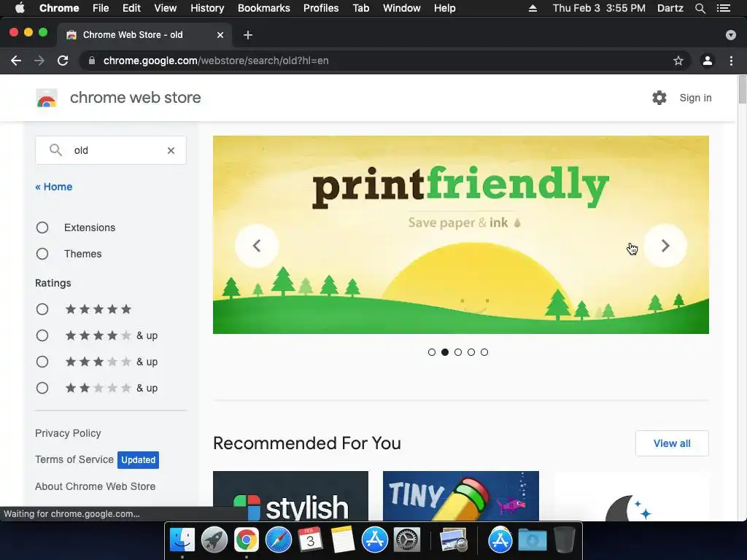Clear the search box with the X
Viewport: 747px width, 560px height.
click(171, 150)
